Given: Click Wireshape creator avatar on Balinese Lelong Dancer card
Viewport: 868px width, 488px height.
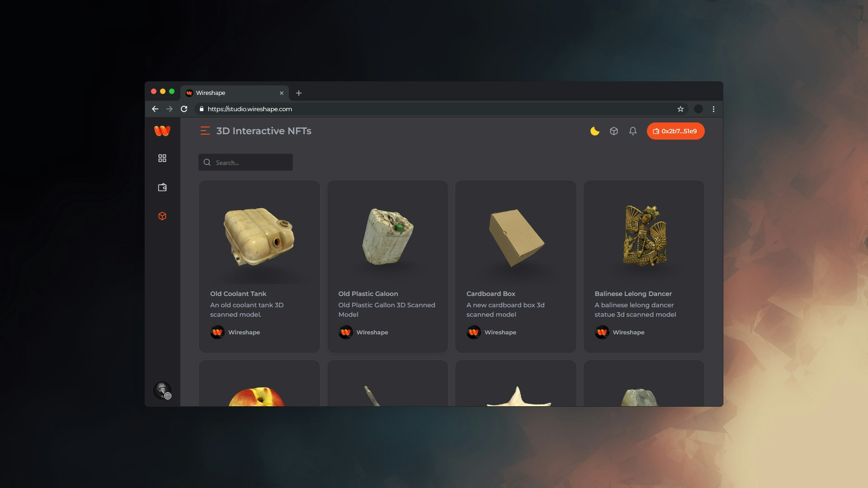Looking at the screenshot, I should pos(602,332).
